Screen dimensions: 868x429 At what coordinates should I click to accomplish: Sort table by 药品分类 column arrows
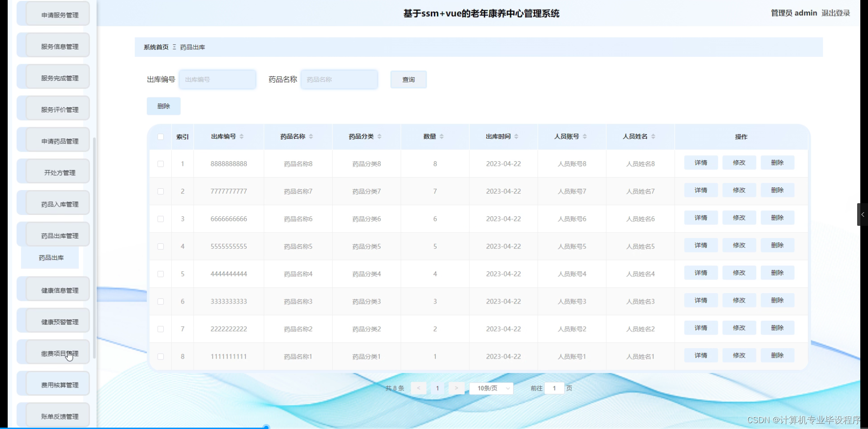(x=379, y=136)
